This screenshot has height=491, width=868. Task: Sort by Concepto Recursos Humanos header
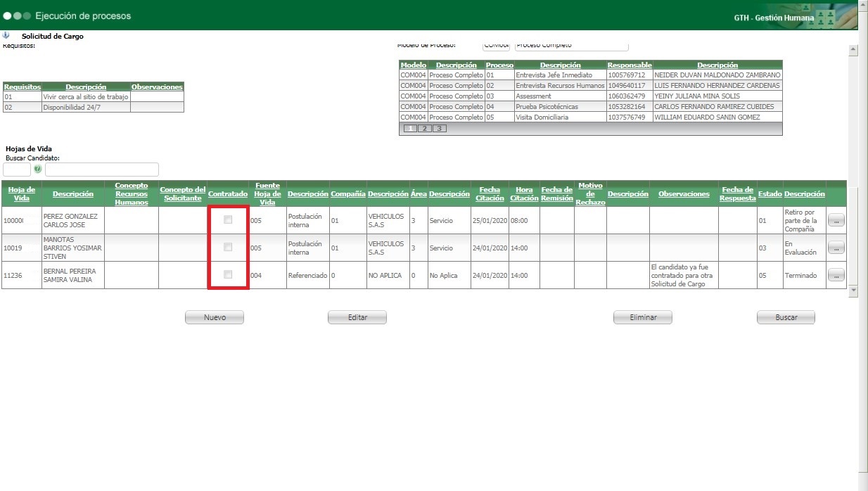[132, 193]
